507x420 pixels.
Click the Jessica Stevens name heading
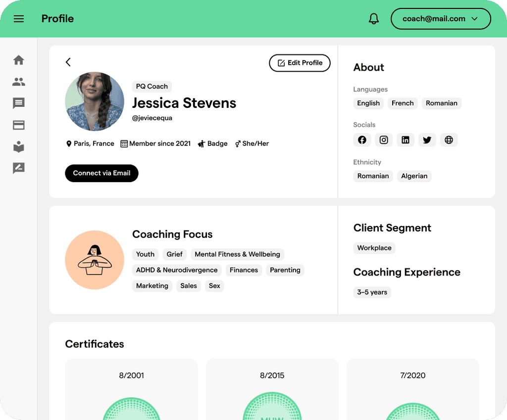184,103
